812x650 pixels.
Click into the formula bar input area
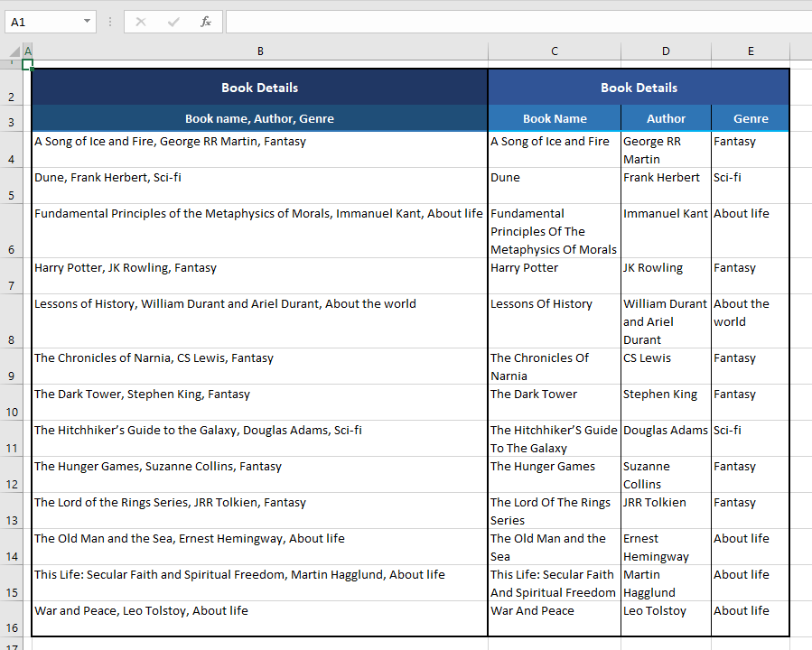coord(515,22)
